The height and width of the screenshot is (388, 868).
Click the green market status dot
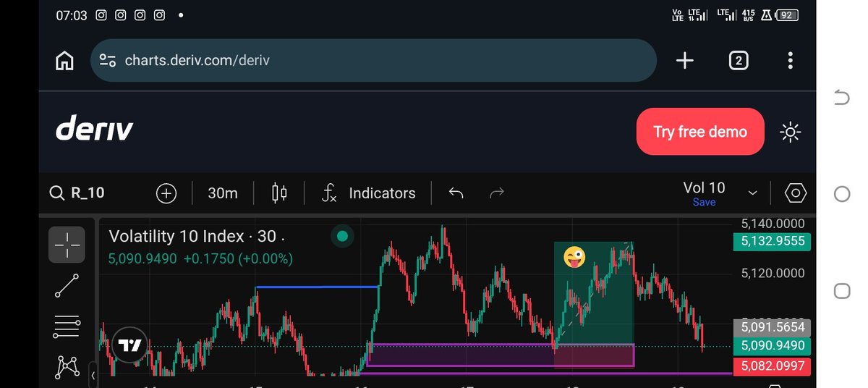342,236
